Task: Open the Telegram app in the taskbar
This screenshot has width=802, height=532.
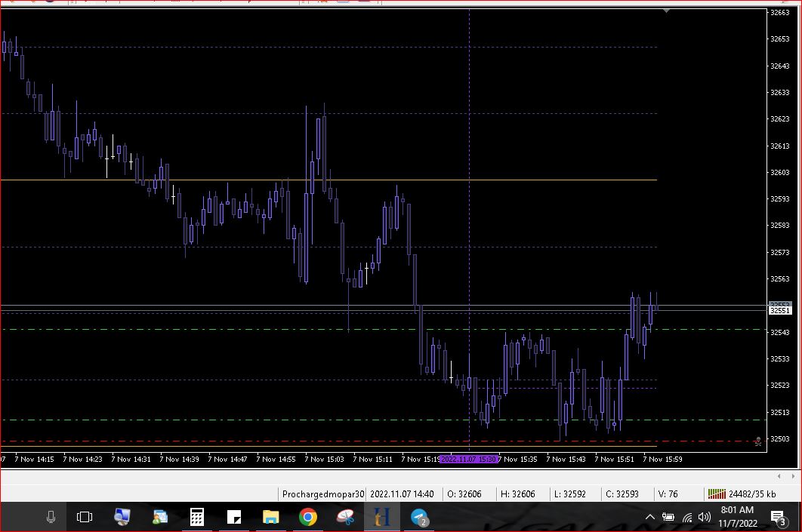Action: pos(419,517)
